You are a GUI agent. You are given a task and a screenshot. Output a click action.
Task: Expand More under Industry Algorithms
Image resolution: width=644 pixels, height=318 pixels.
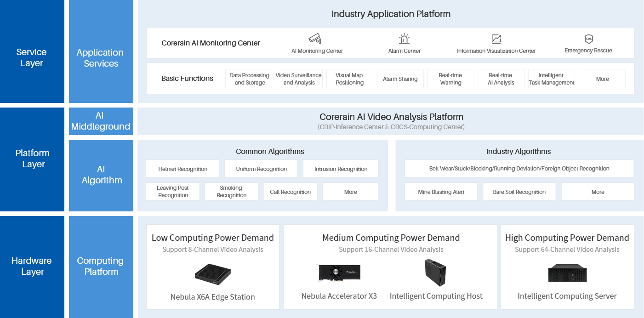pyautogui.click(x=598, y=191)
